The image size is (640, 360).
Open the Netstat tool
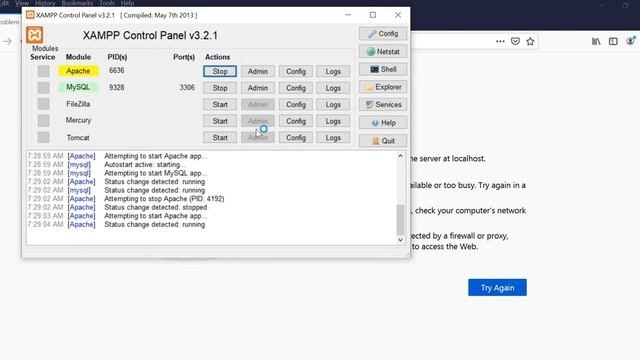[383, 51]
